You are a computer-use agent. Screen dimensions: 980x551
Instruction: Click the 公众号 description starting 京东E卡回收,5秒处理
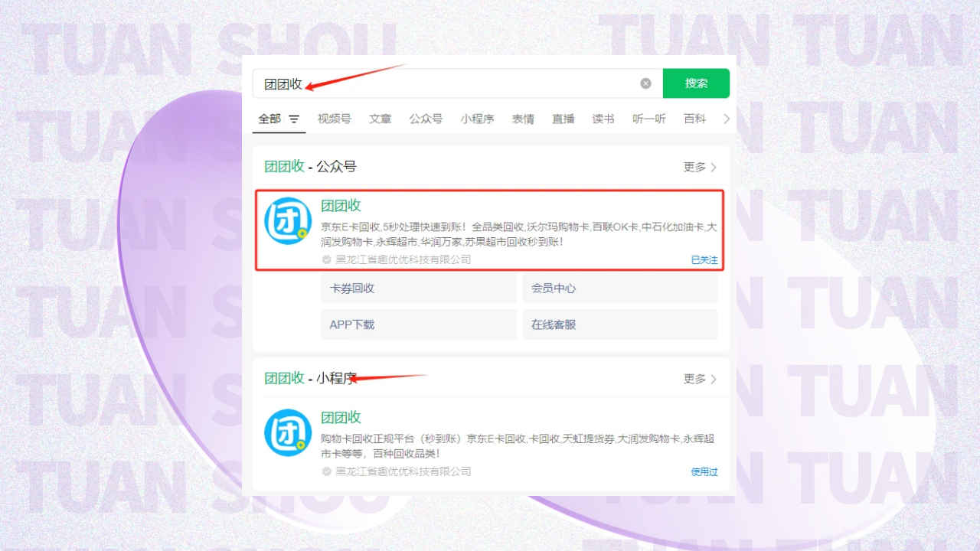click(x=518, y=234)
